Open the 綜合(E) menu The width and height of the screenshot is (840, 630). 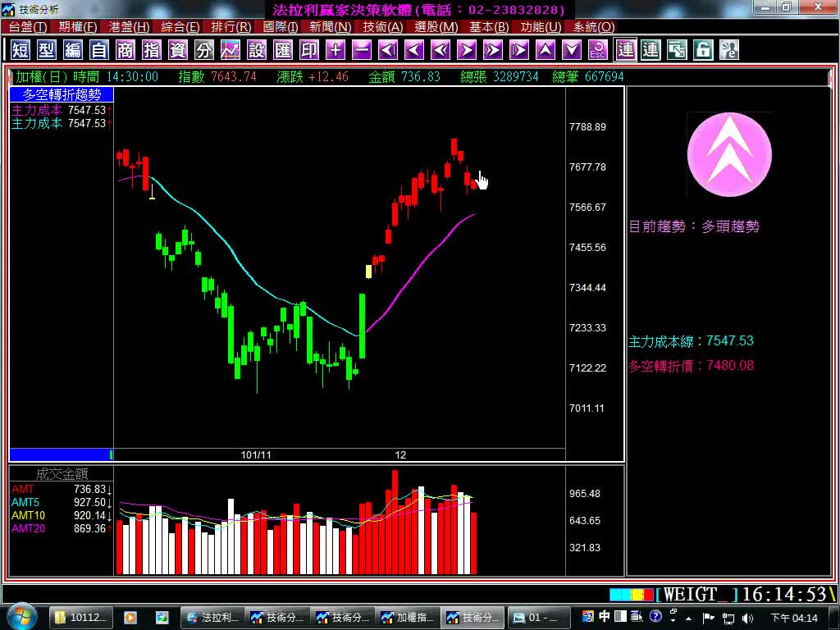click(180, 27)
